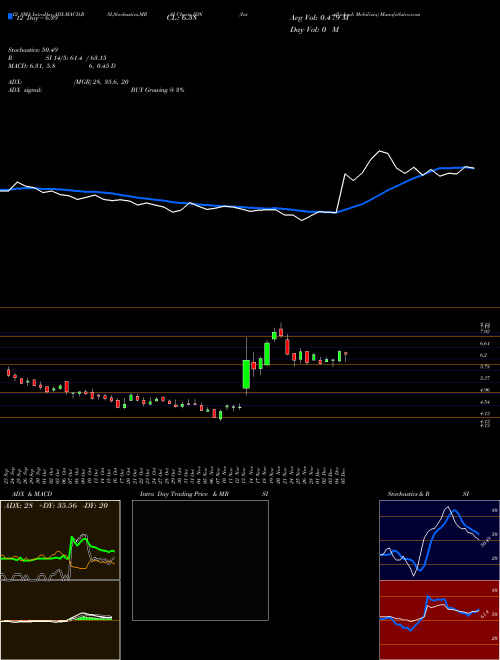Click the peak of the white price line
Screen dimensions: 500x660
click(x=380, y=150)
